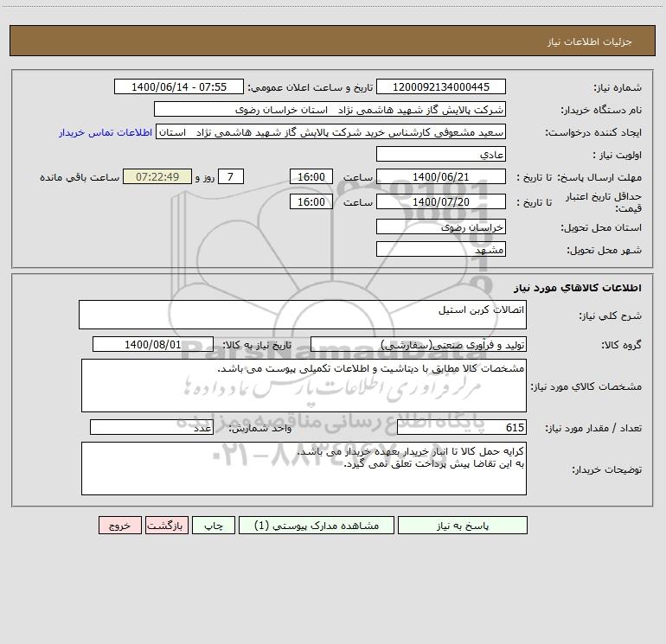The width and height of the screenshot is (666, 644).
Task: Click the جزئیات اطلاعات نیاز header title
Action: (590, 41)
